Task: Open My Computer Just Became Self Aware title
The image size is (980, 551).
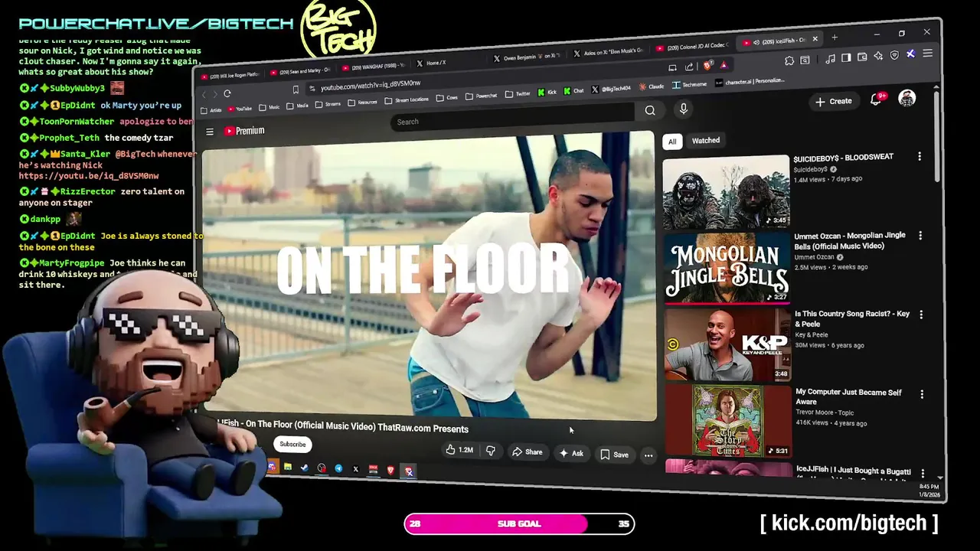Action: pyautogui.click(x=849, y=397)
